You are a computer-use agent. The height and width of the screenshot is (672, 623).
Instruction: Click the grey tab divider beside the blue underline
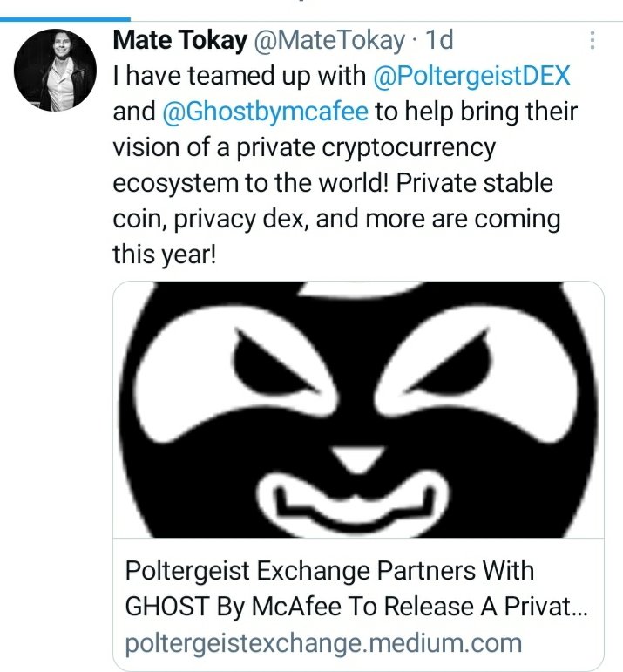tap(376, 21)
